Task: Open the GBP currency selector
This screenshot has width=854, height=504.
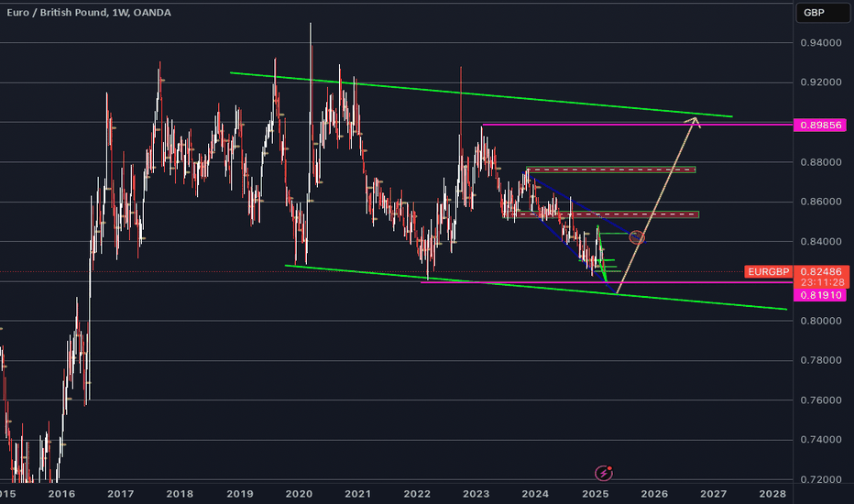Action: (x=823, y=13)
